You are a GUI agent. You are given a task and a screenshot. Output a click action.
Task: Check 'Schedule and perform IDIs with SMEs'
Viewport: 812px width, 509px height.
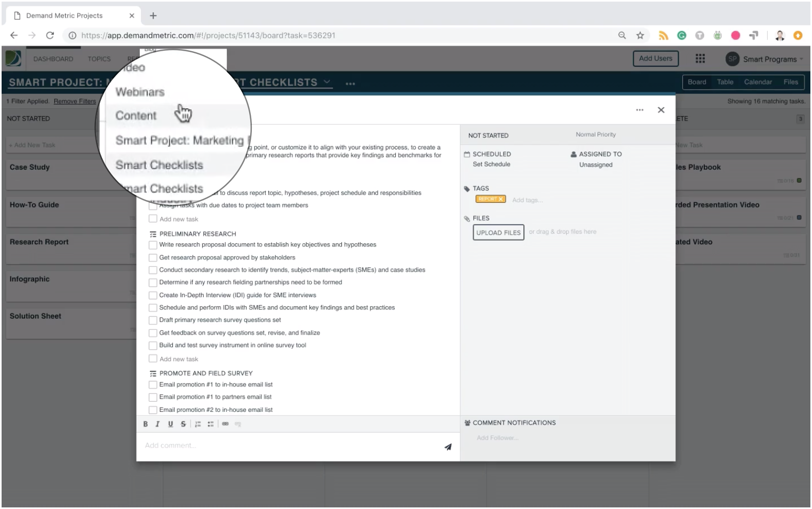tap(153, 308)
